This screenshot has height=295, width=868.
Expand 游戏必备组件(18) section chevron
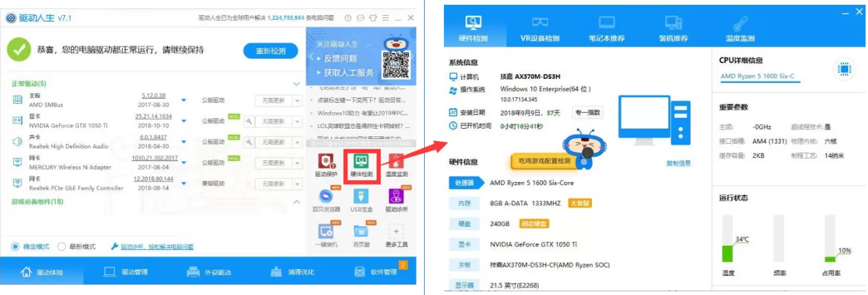296,202
